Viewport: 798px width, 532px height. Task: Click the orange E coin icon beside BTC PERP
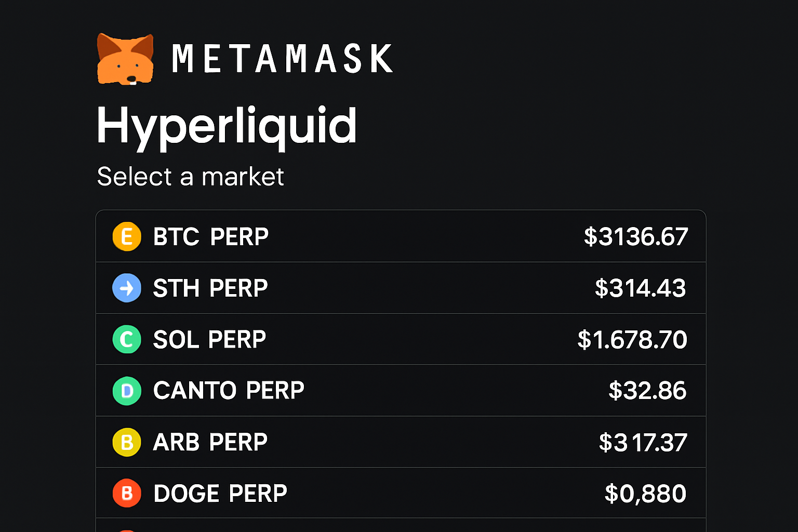tap(126, 236)
